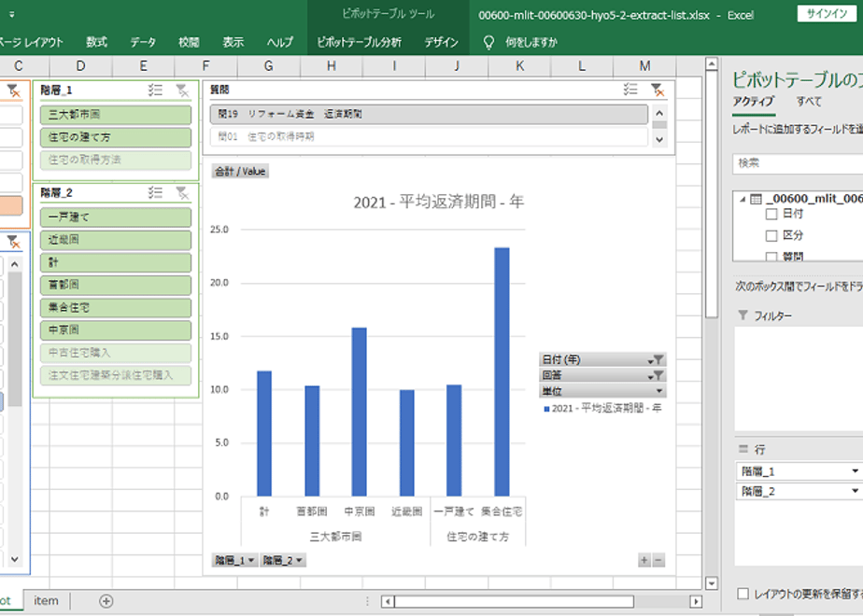Toggle 近畿圏 in the 階層_2 slicer
Image resolution: width=863 pixels, height=616 pixels.
coord(116,240)
